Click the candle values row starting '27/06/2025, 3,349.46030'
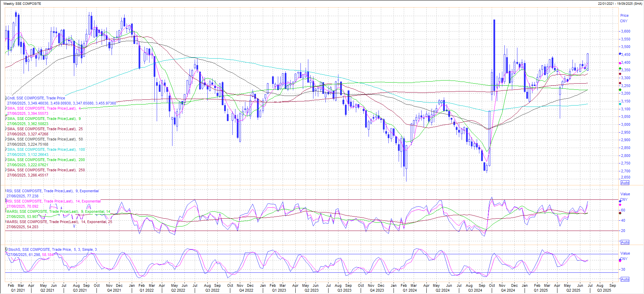Image resolution: width=644 pixels, height=294 pixels. coord(62,103)
